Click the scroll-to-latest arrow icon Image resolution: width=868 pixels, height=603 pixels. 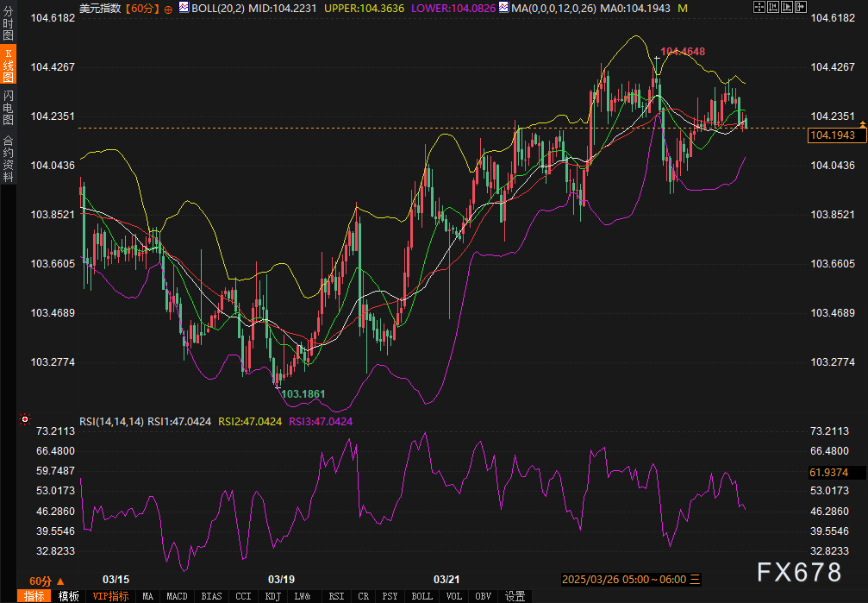801,7
